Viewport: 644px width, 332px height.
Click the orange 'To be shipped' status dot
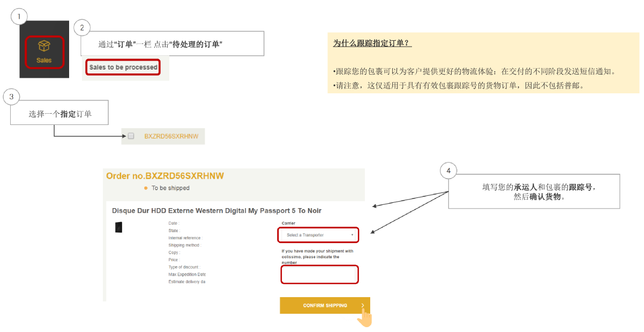(146, 188)
